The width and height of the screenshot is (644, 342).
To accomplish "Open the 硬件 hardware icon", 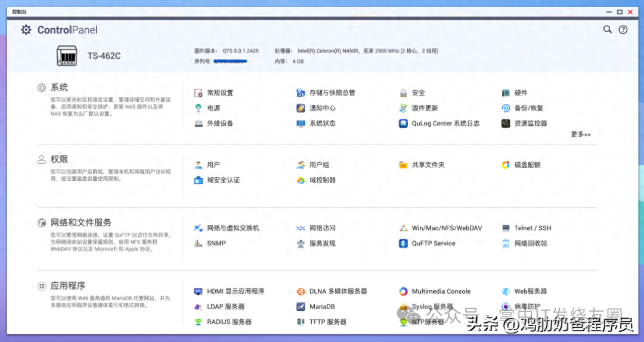I will [x=506, y=93].
